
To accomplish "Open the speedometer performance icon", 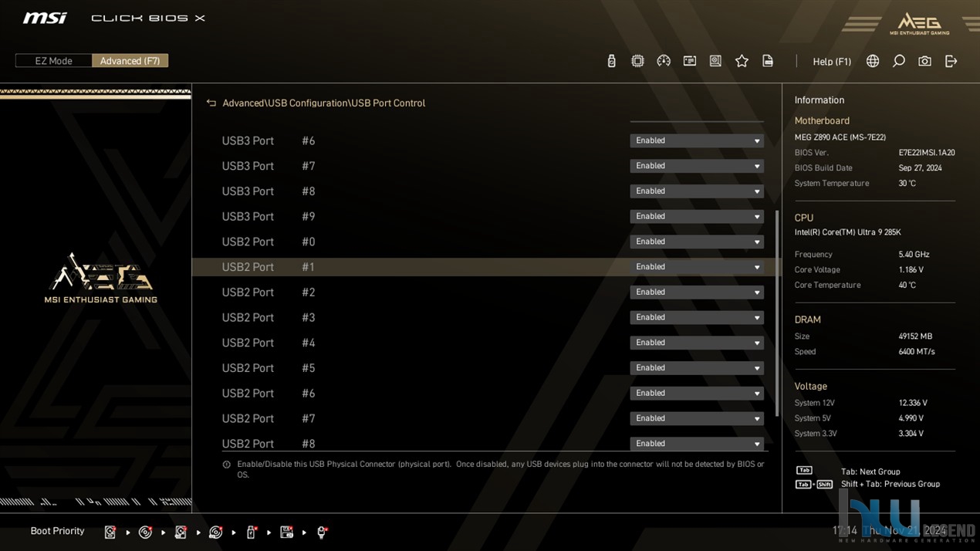I will pyautogui.click(x=664, y=61).
